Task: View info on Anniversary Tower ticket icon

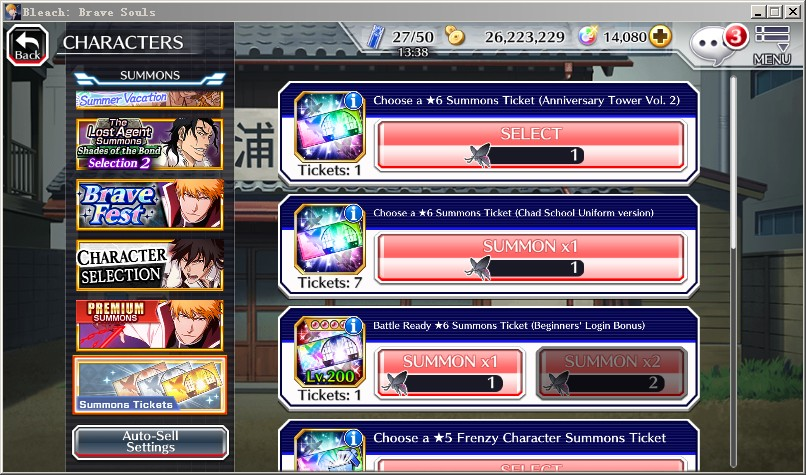Action: (x=353, y=100)
